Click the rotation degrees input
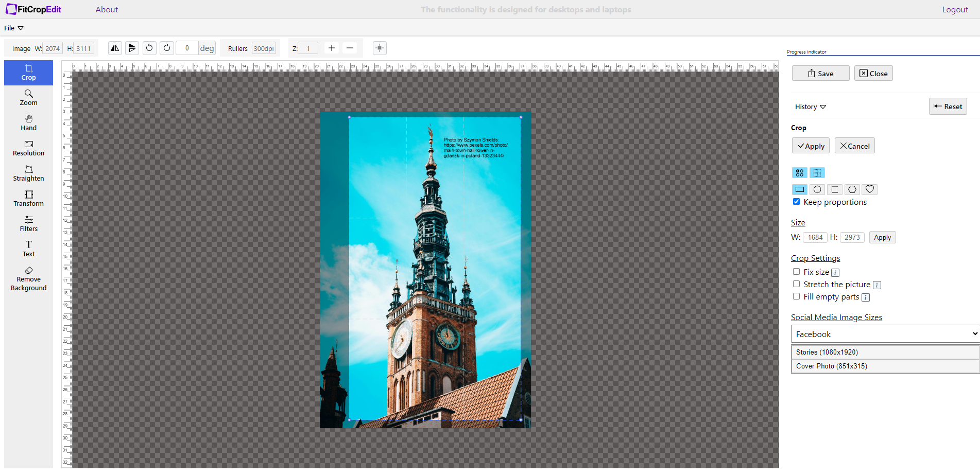 point(187,48)
